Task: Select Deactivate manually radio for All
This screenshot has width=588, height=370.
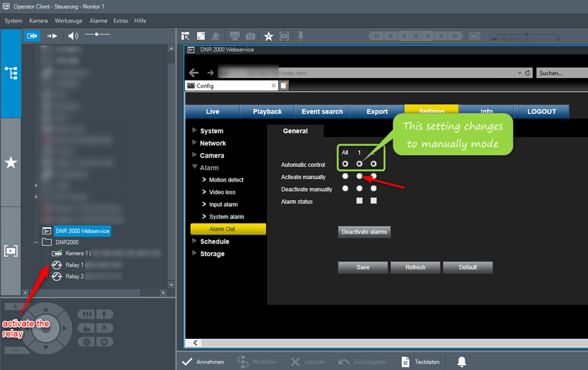Action: tap(345, 188)
